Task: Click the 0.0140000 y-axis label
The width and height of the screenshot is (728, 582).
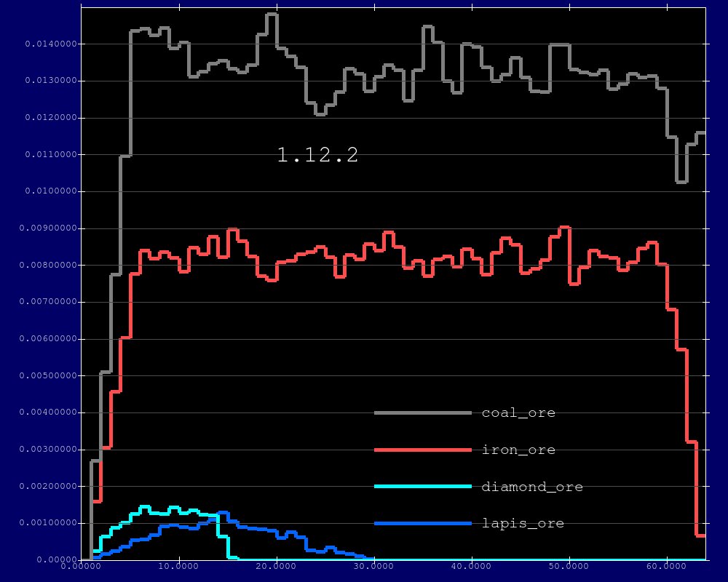Action: coord(51,44)
